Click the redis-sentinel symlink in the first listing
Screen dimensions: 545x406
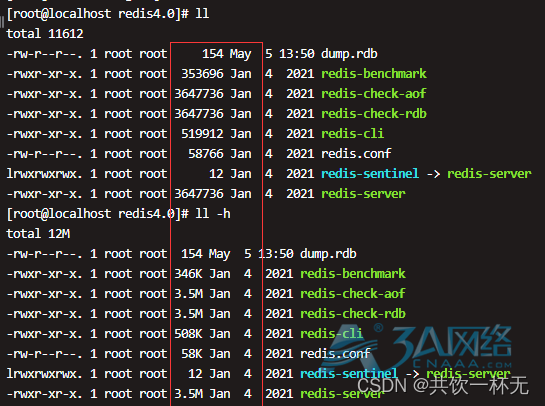[x=370, y=174]
